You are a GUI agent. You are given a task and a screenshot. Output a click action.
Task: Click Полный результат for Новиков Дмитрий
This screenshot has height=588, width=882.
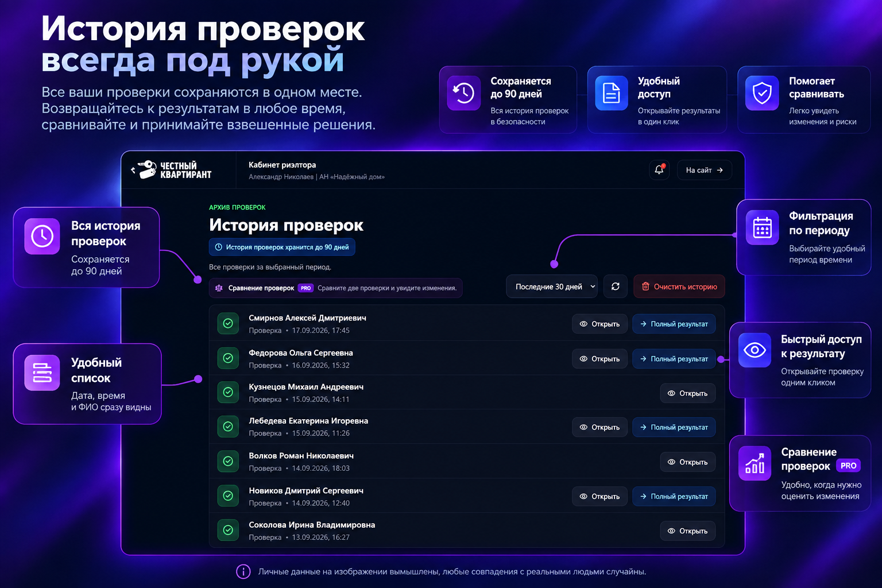[674, 497]
